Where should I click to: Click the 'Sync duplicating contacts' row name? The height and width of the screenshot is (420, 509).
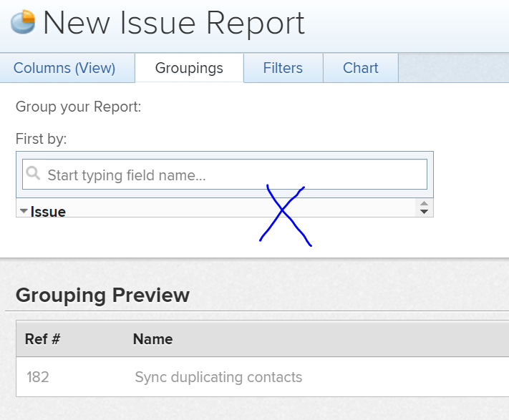pos(218,377)
